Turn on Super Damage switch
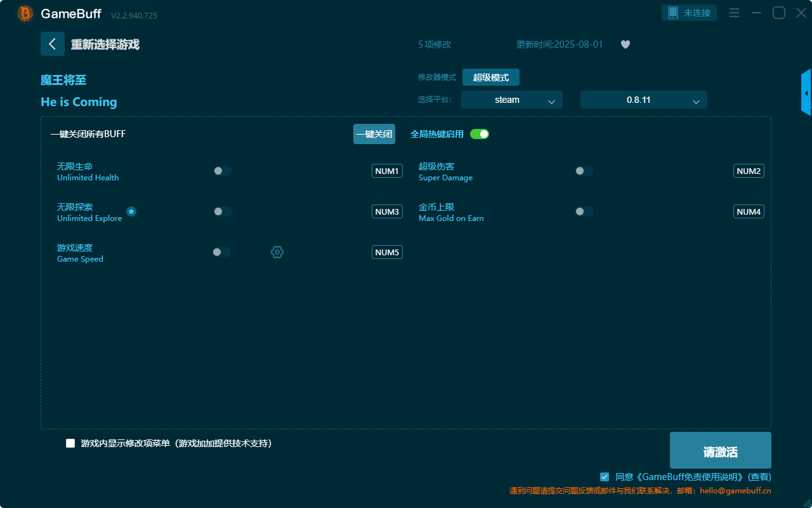 click(584, 171)
